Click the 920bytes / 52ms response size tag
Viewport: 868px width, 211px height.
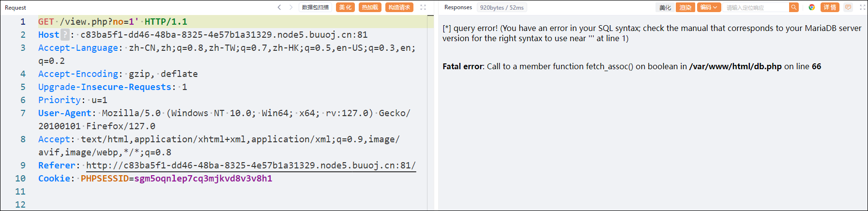(x=502, y=7)
